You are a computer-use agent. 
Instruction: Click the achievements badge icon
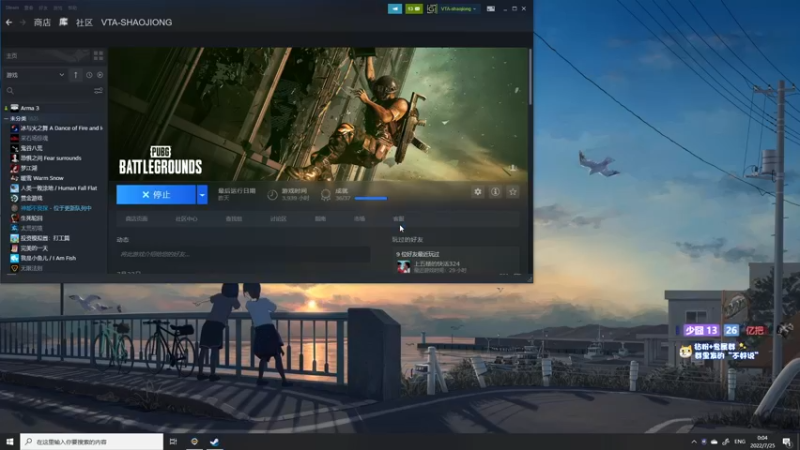326,194
